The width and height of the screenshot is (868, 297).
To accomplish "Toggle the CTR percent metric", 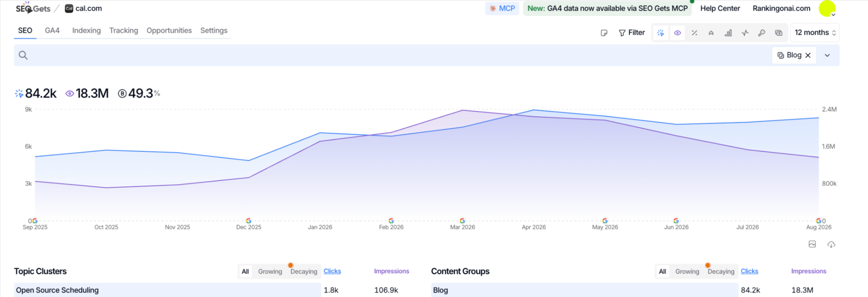I will [694, 33].
